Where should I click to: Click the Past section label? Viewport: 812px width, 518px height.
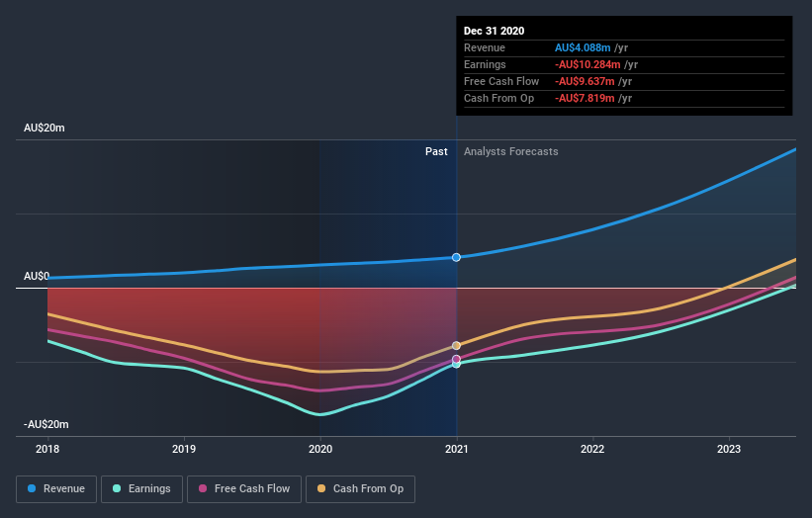coord(436,151)
